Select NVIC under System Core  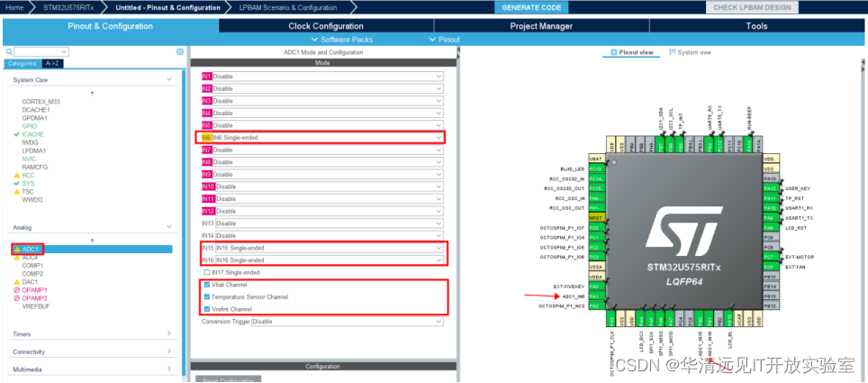(29, 160)
